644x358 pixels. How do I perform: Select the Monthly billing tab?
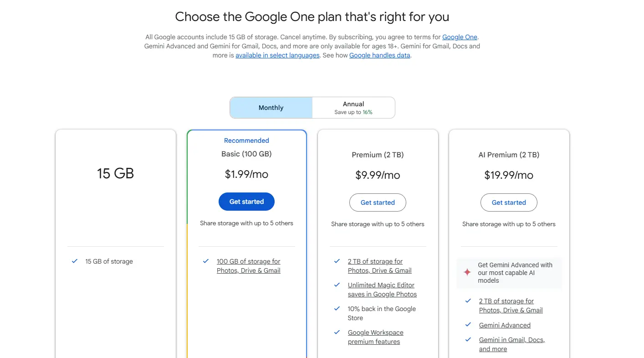[x=271, y=108]
